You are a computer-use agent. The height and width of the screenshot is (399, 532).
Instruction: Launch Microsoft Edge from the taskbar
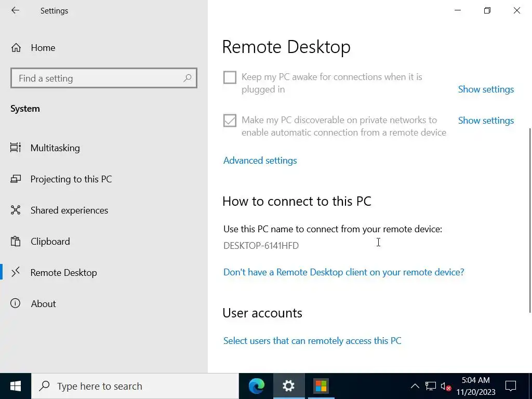point(257,386)
